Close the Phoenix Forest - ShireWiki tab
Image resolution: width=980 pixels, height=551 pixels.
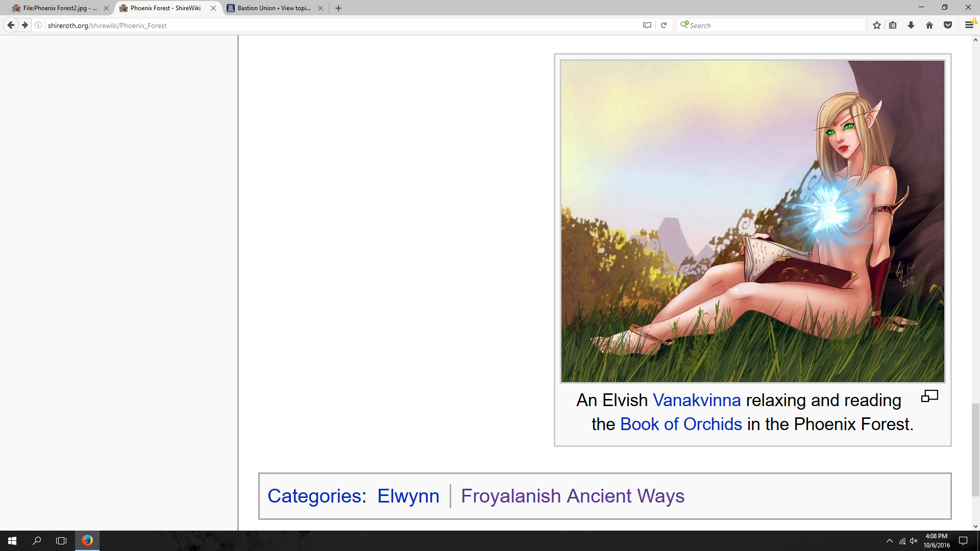point(213,8)
